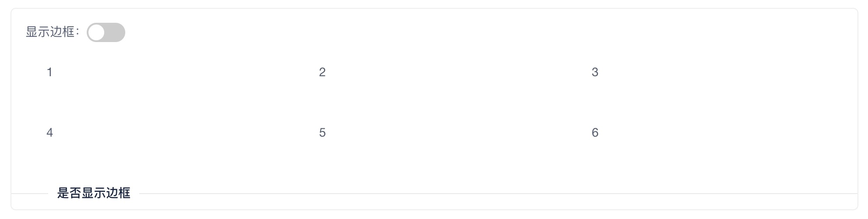Click the white knob of the border switch
Viewport: 868px width, 219px height.
click(96, 32)
